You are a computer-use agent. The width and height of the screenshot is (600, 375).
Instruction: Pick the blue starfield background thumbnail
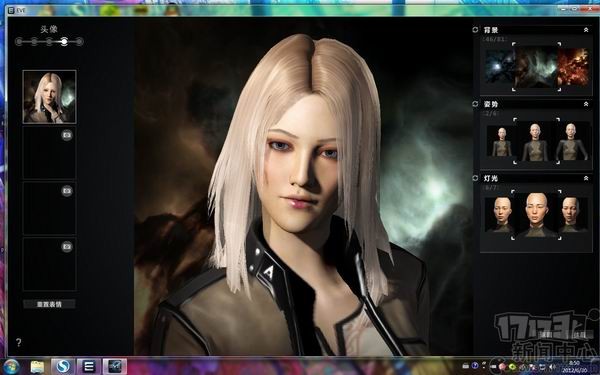499,67
